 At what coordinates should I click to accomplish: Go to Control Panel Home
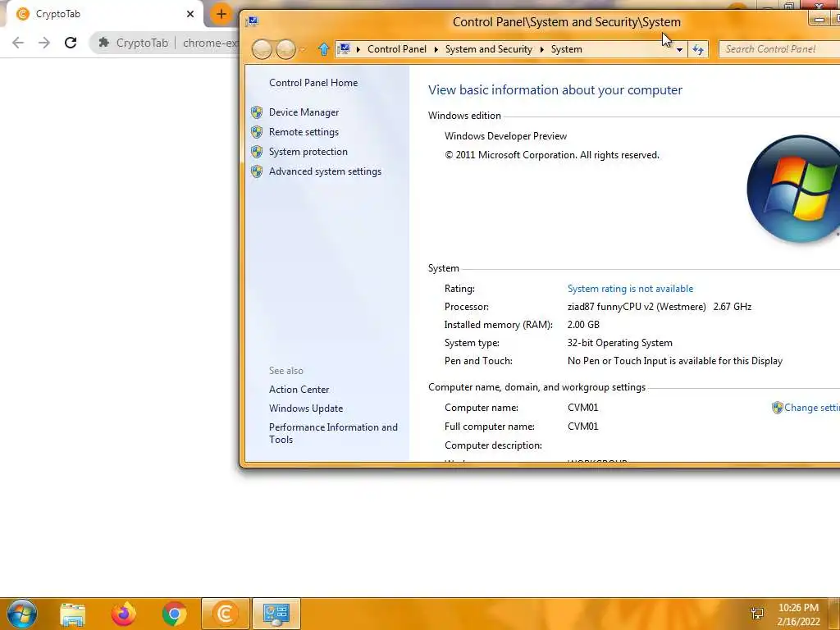313,83
